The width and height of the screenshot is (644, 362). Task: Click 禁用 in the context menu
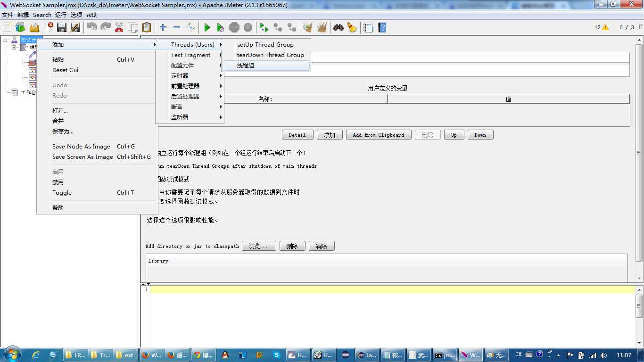click(x=97, y=182)
